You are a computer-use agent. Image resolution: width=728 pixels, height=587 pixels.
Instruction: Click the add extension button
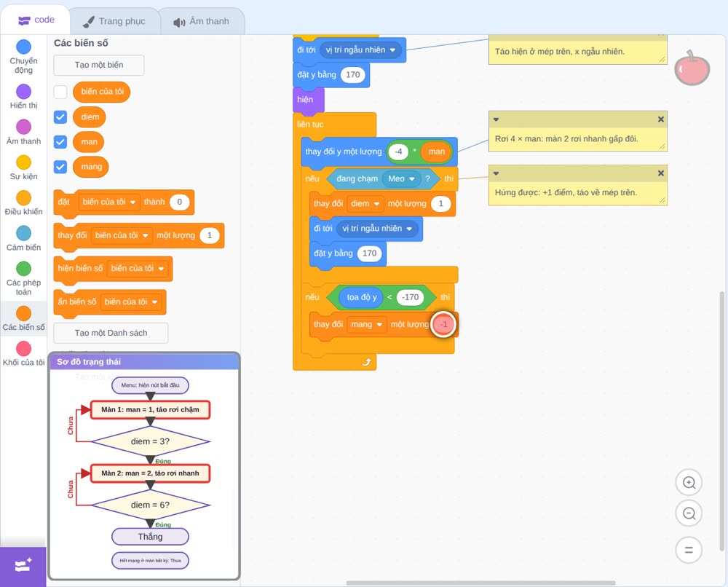[x=23, y=566]
